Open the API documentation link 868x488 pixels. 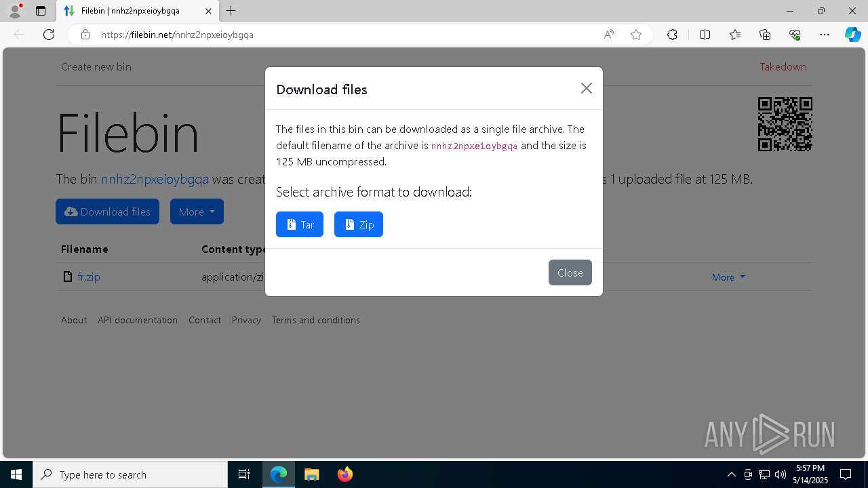(x=138, y=320)
